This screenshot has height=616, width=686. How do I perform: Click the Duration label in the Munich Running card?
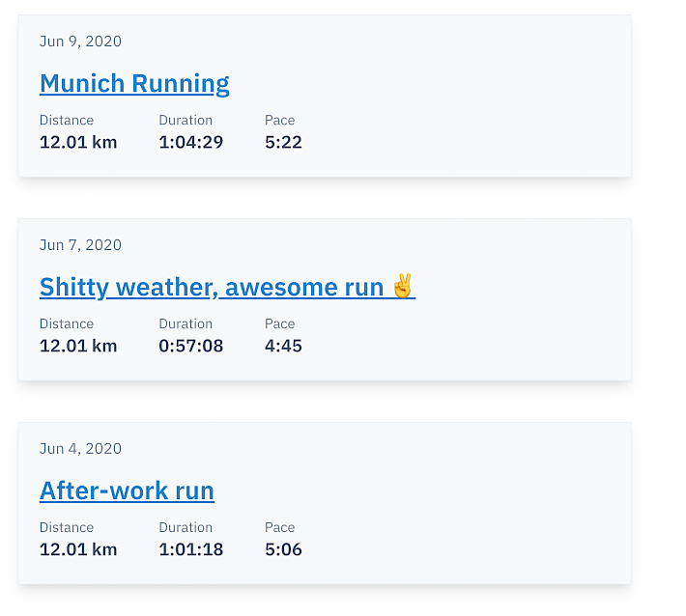coord(186,121)
